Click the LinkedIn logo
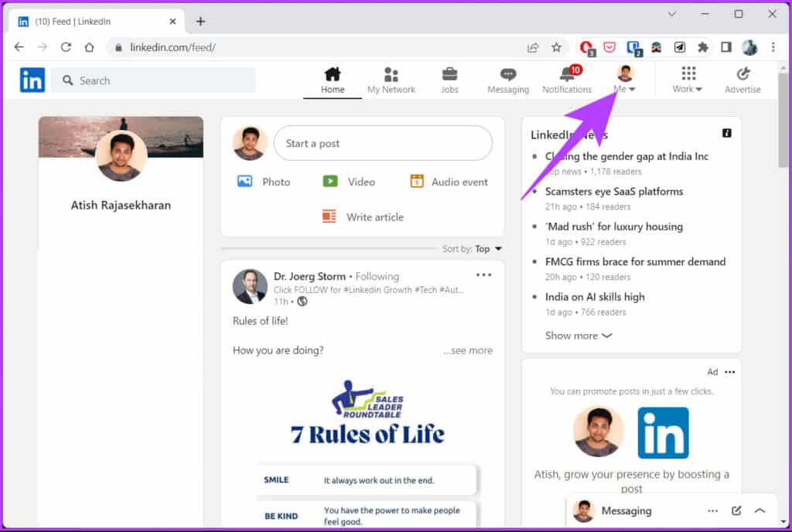Screen dimensions: 792x532 coord(32,80)
